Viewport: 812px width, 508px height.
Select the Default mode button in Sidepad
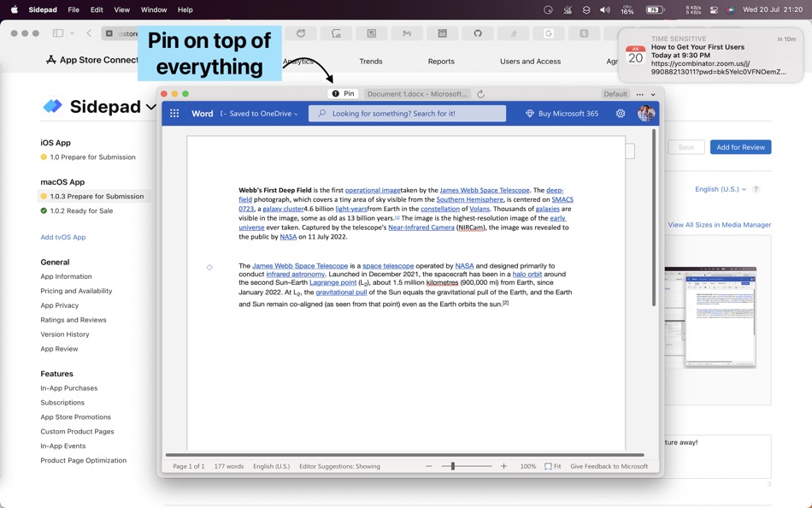[615, 94]
